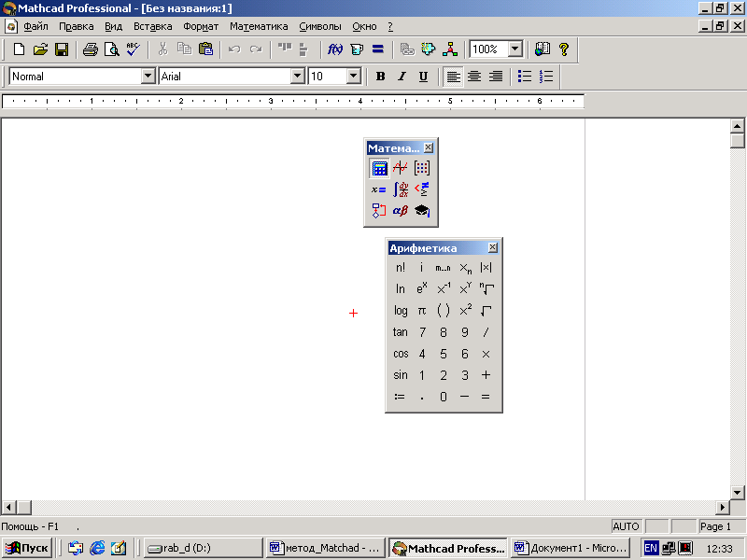Expand the Arial font dropdown
This screenshot has height=560, width=747.
[297, 77]
